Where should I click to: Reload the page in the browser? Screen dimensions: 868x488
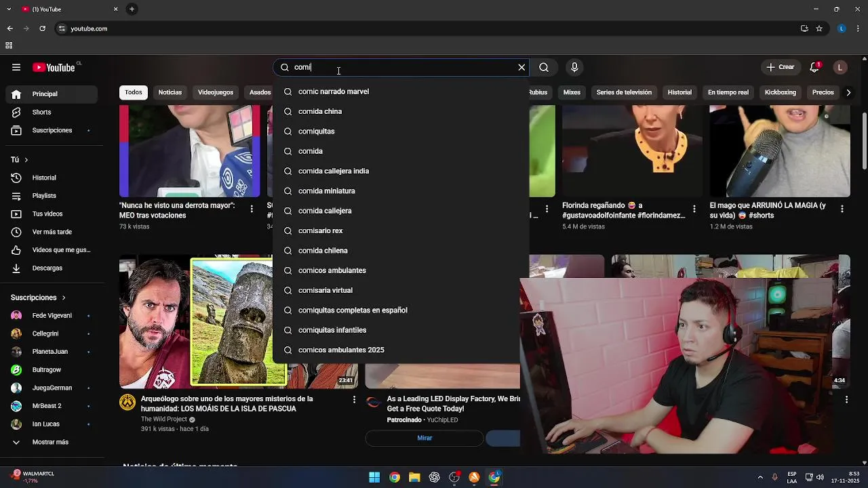(x=42, y=28)
